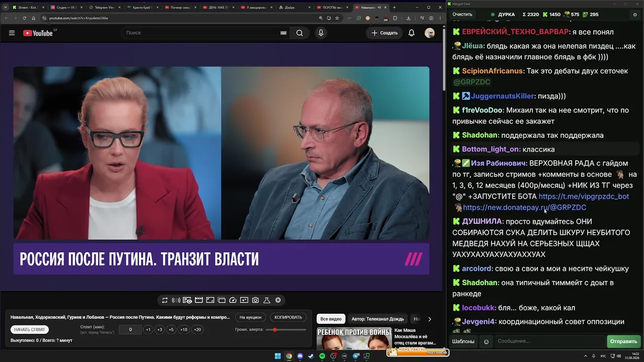This screenshot has height=362, width=644.
Task: Take a screenshot with the camera icon
Action: 256,300
